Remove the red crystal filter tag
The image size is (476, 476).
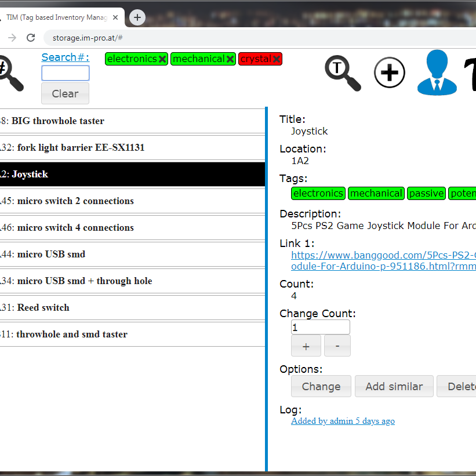(277, 59)
